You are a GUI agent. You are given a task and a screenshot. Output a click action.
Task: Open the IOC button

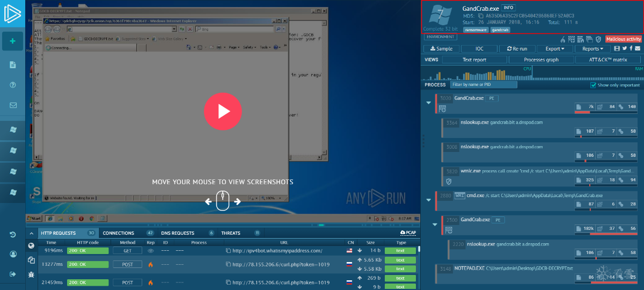(480, 49)
